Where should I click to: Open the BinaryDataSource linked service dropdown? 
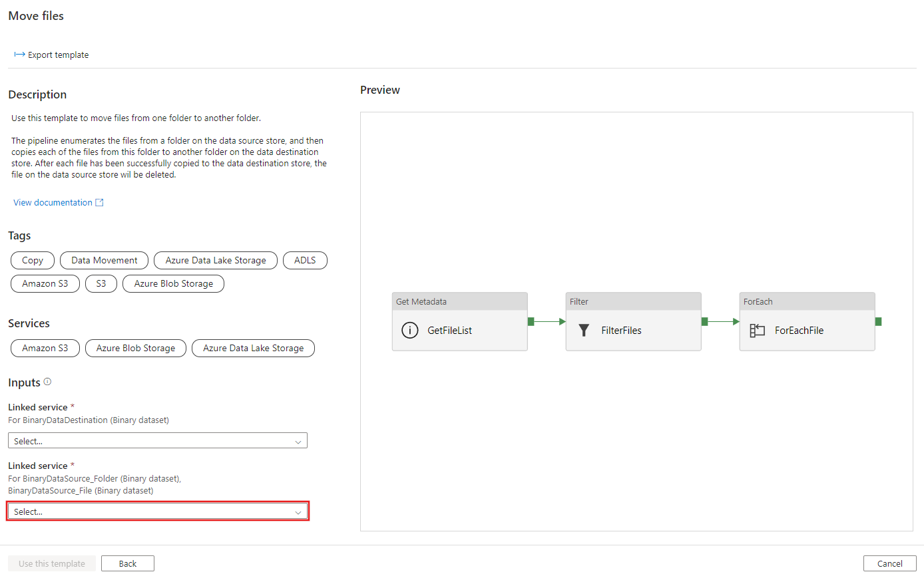point(158,511)
